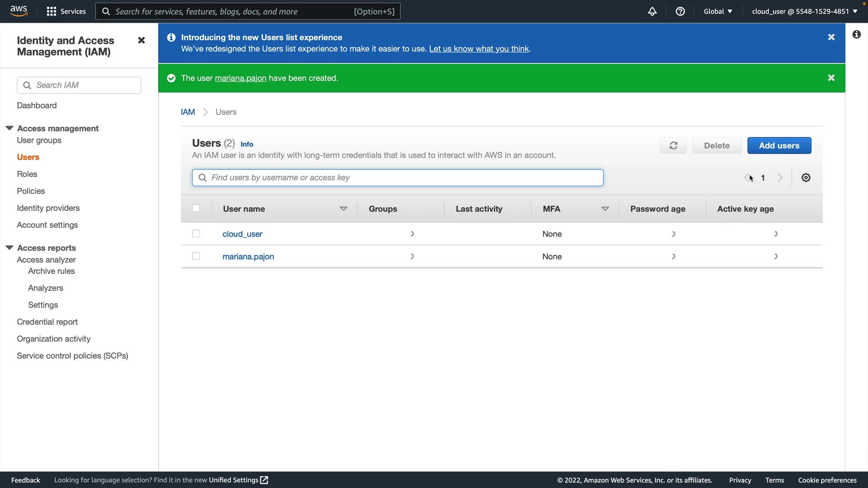Screen dimensions: 868x488
Task: Open Policies in the sidebar
Action: point(31,191)
